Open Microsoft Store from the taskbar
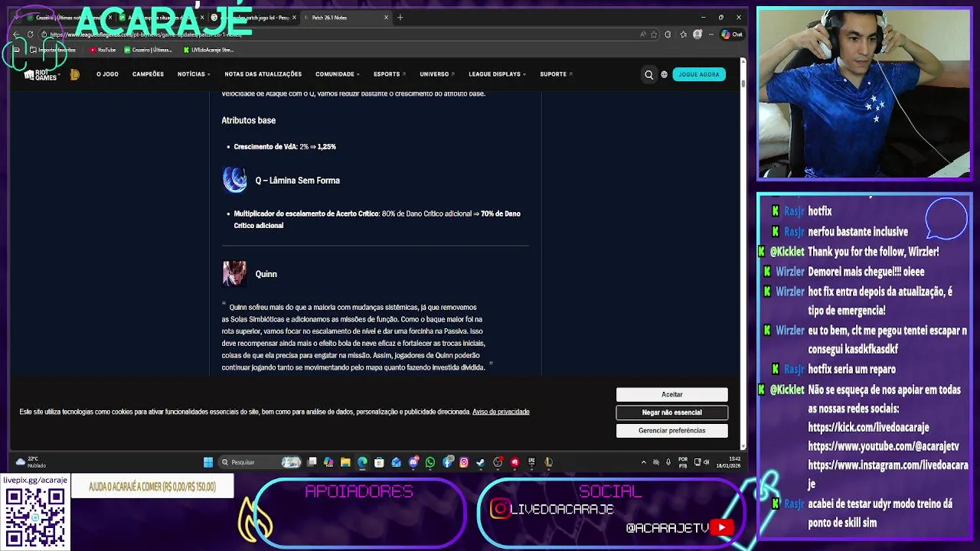 [379, 461]
